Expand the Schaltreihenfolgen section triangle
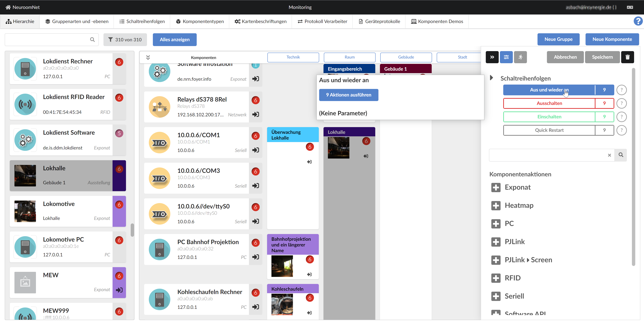The width and height of the screenshot is (644, 329). [x=491, y=78]
